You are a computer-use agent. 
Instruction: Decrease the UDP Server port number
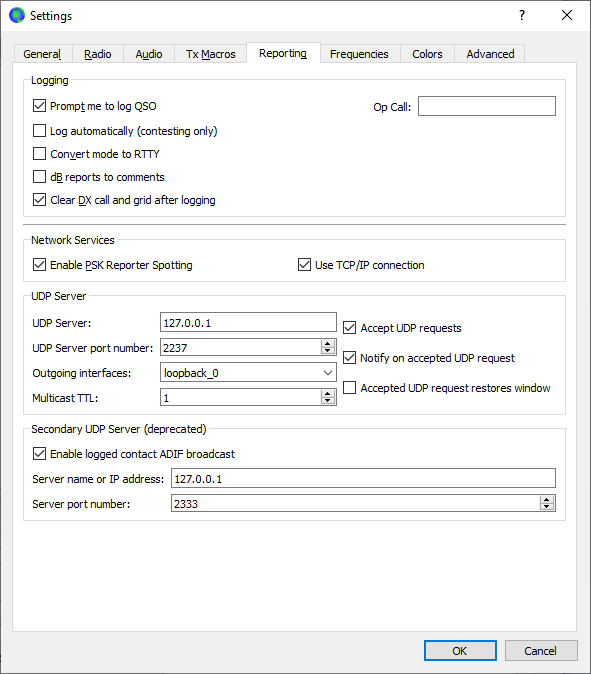[x=328, y=351]
